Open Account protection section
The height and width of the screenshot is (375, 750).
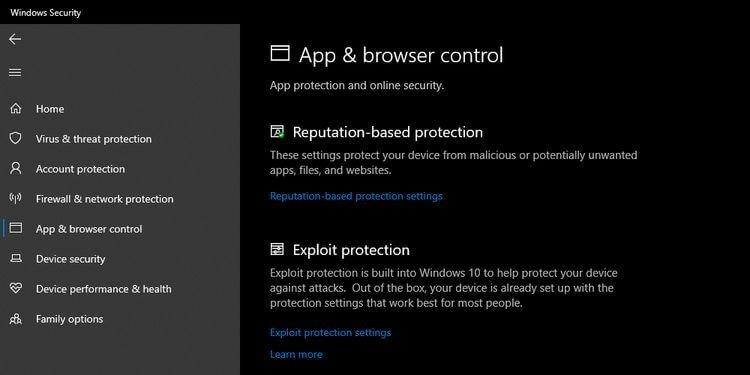coord(80,169)
